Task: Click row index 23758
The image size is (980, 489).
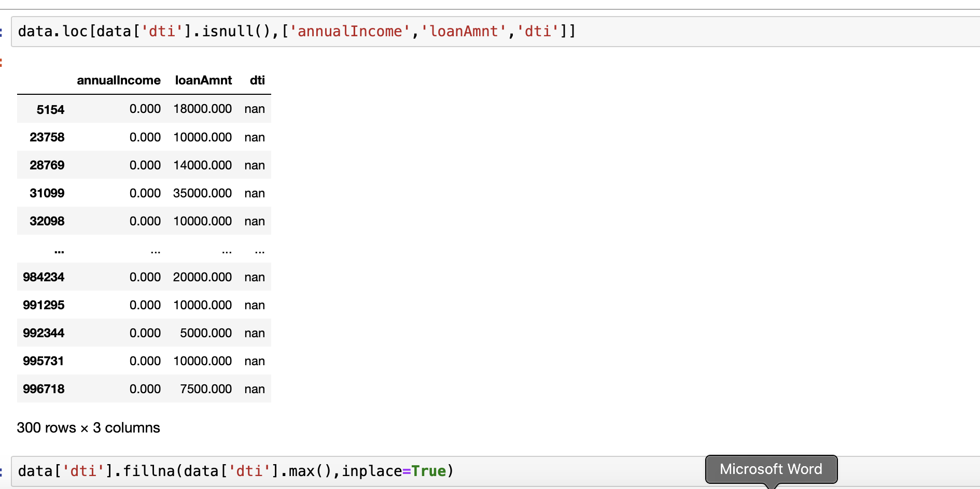Action: [x=47, y=137]
